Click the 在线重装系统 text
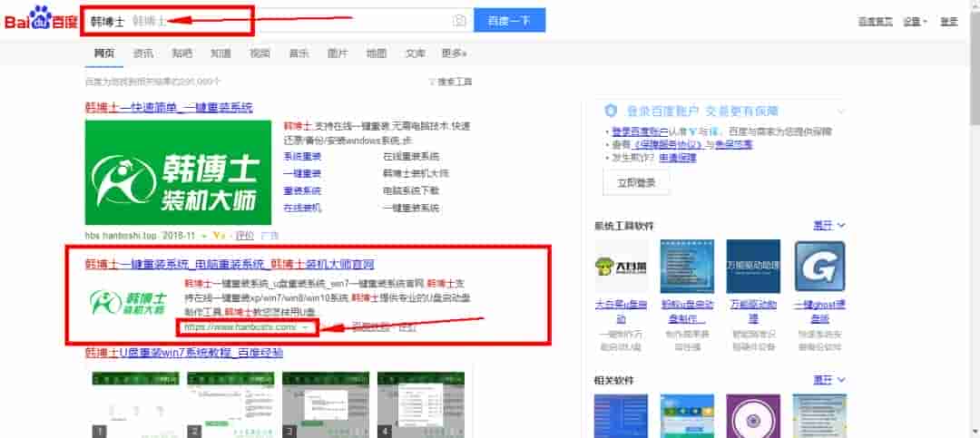Screen dimensions: 980x438 coord(411,156)
